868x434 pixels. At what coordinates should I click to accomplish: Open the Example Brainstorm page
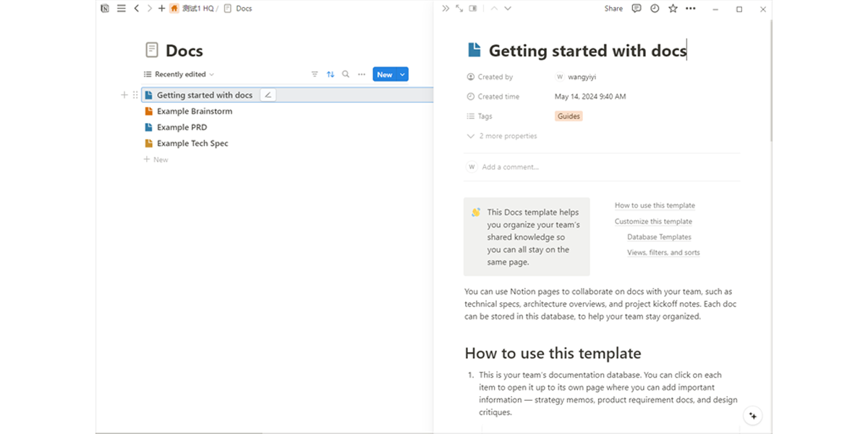pyautogui.click(x=194, y=111)
